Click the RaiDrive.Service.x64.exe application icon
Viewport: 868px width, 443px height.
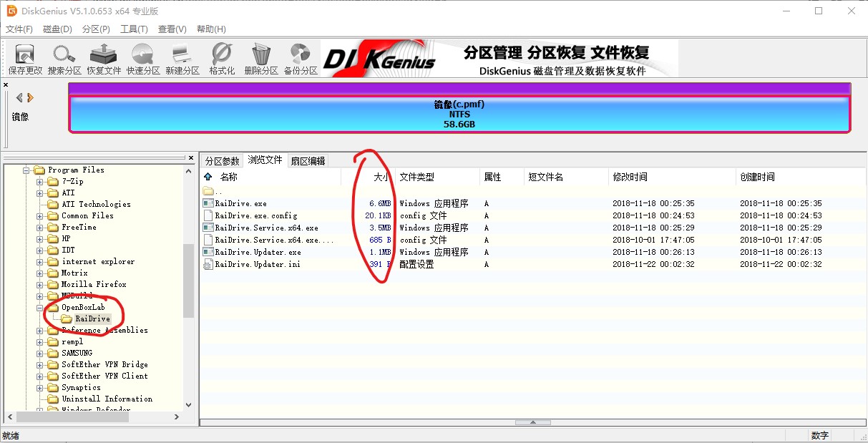point(208,228)
